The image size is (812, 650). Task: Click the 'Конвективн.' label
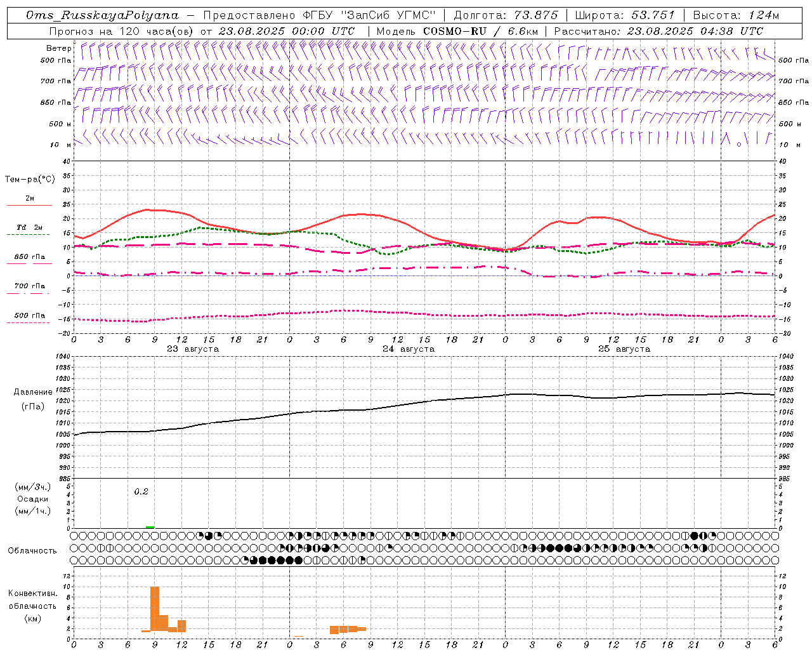tap(33, 594)
